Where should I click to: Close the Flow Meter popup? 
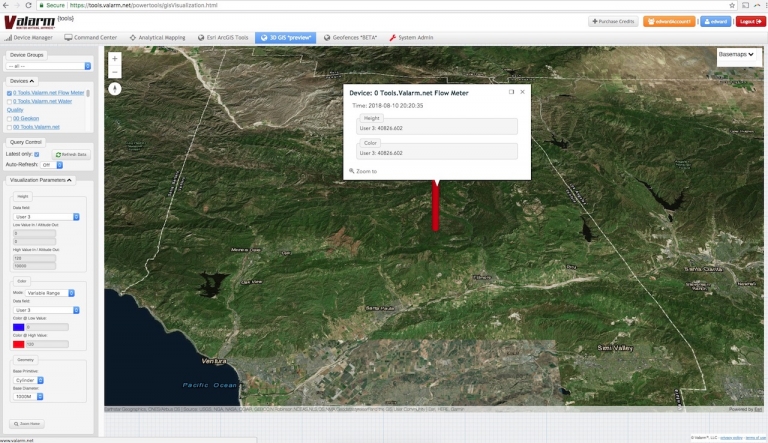(x=523, y=92)
